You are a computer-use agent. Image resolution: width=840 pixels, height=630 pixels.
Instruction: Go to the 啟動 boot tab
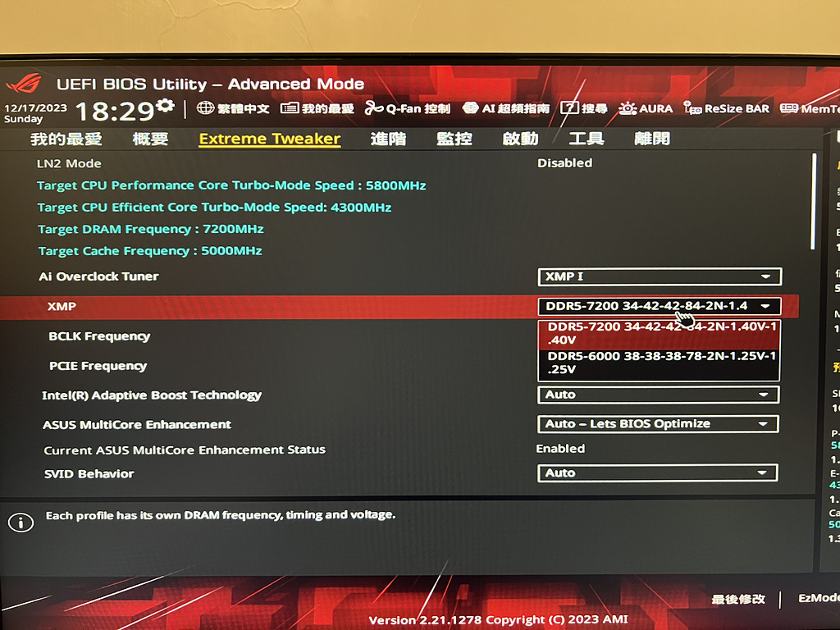coord(520,139)
